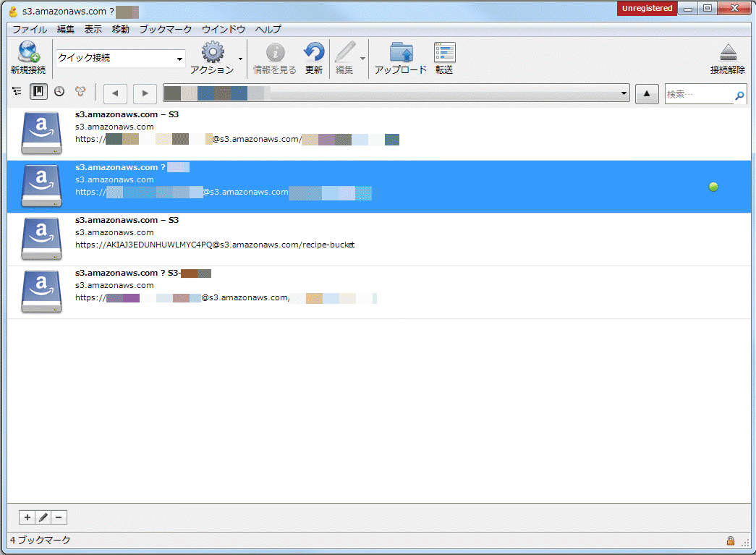Open the ファイル menu

[30, 30]
